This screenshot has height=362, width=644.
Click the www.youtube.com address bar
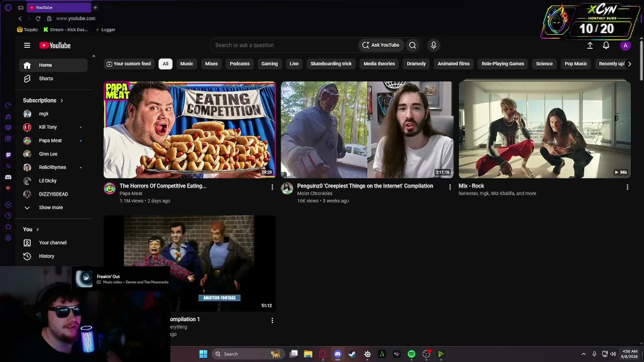tap(75, 19)
